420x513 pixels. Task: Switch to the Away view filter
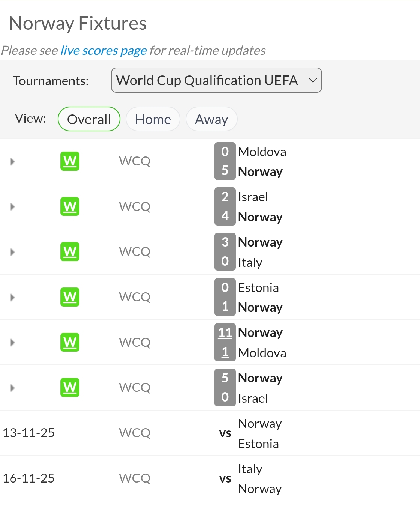[x=211, y=119]
